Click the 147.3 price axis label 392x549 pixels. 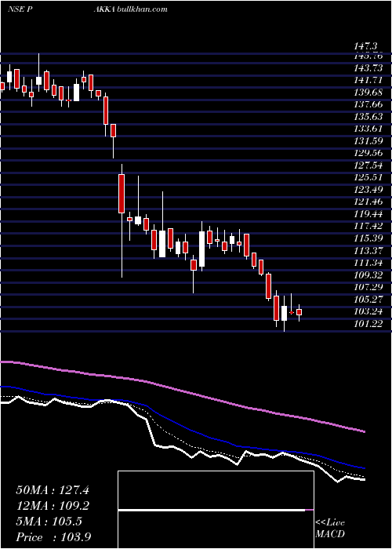pyautogui.click(x=365, y=46)
